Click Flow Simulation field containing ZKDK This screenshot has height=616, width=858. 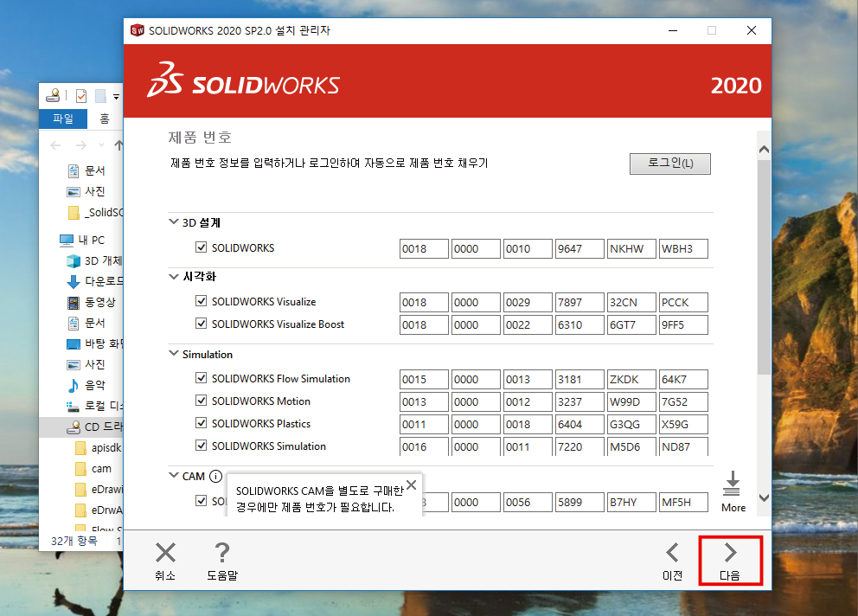point(631,380)
